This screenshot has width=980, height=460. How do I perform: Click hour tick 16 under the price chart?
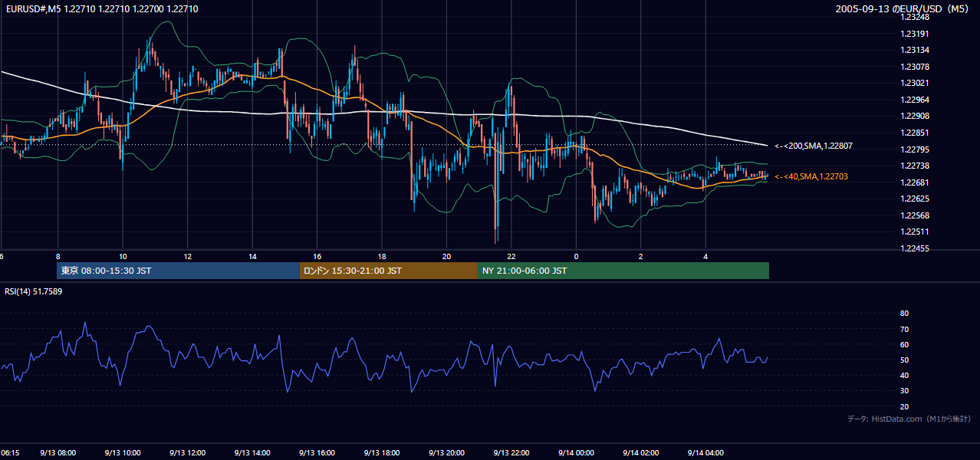(317, 256)
